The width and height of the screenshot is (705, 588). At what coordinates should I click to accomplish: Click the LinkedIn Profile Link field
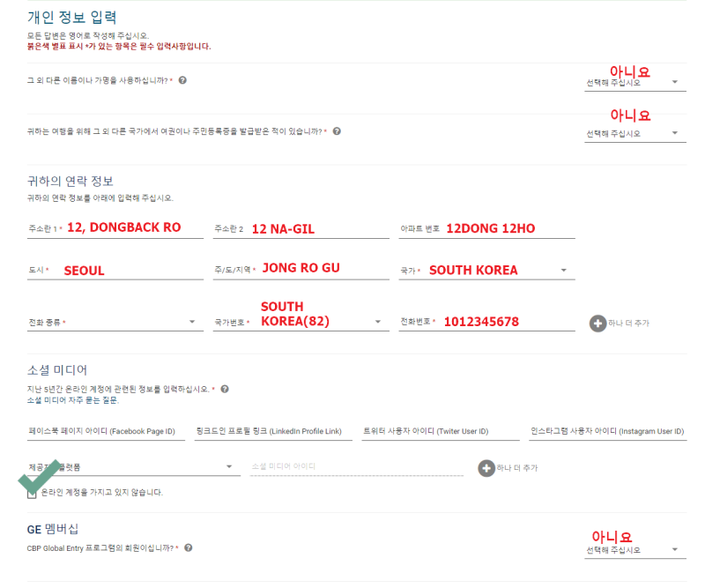pos(273,431)
